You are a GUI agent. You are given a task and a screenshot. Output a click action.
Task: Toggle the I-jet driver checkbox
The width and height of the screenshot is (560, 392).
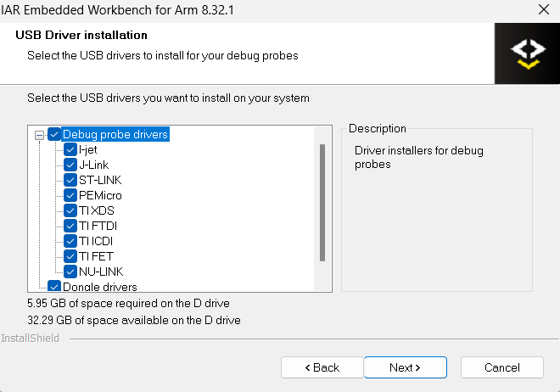tap(70, 149)
